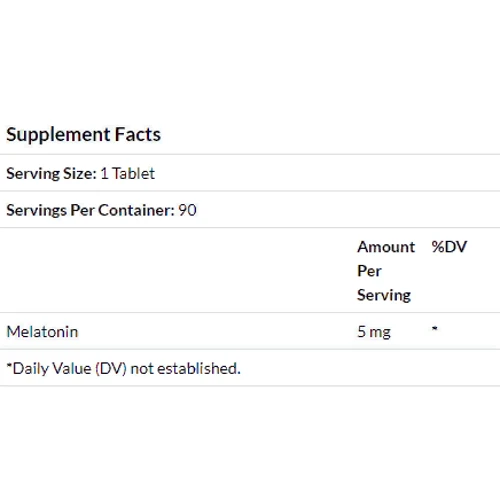Select the Serving Size label

pyautogui.click(x=51, y=174)
